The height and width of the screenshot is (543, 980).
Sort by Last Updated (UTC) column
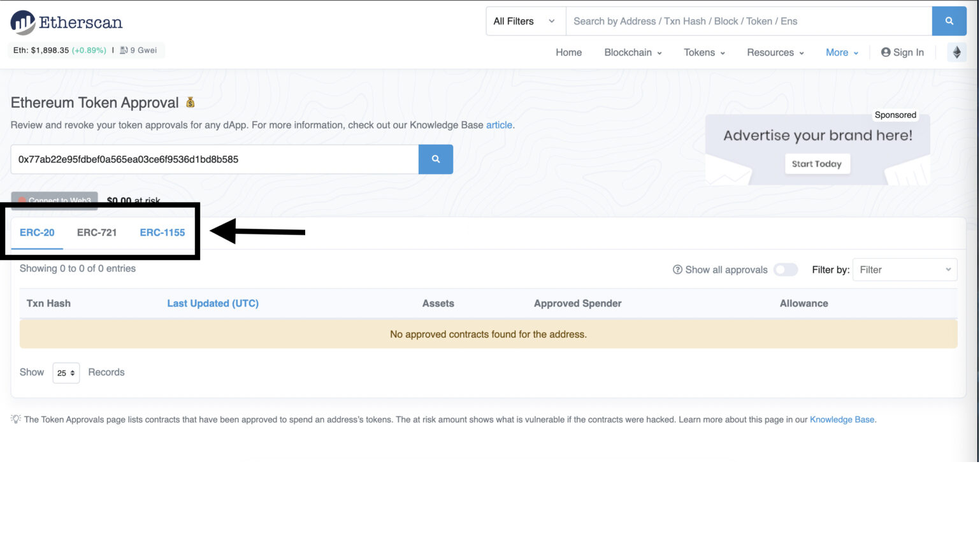[213, 303]
